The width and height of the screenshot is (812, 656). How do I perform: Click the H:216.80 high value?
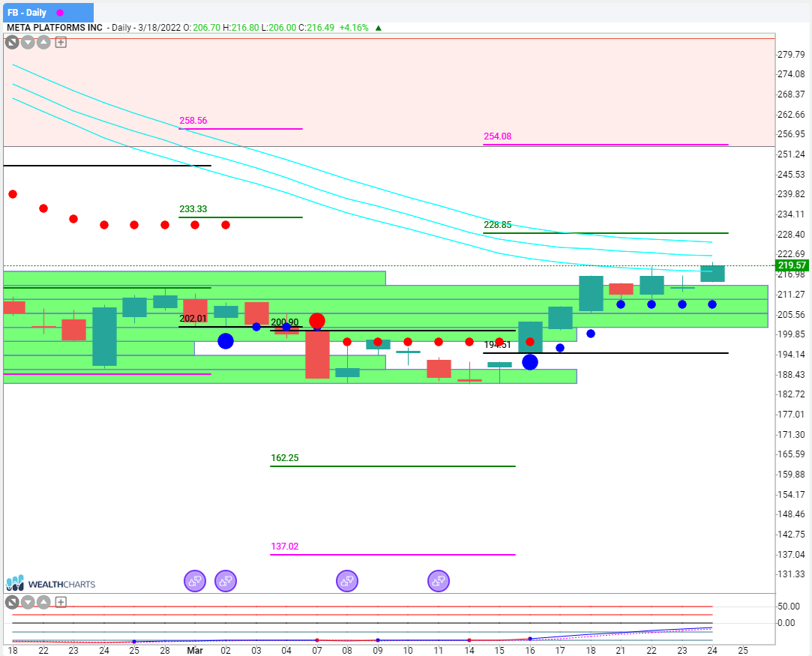(241, 28)
